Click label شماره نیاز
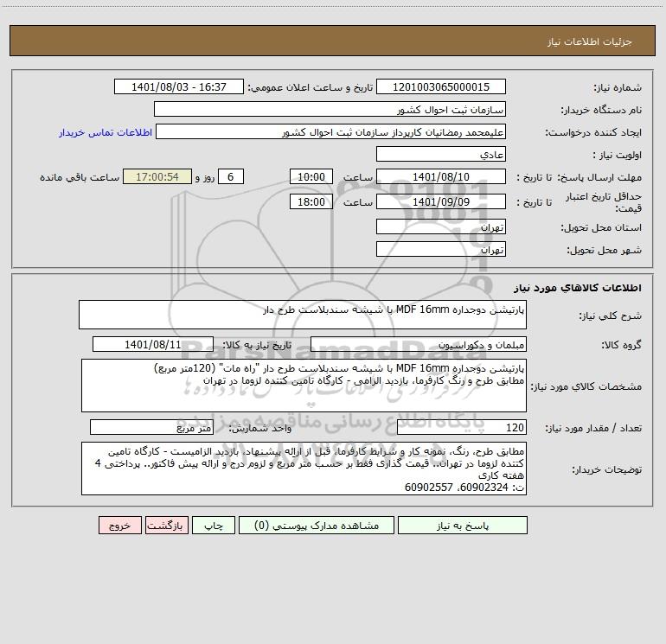Viewport: 666px width, 644px height. click(618, 87)
